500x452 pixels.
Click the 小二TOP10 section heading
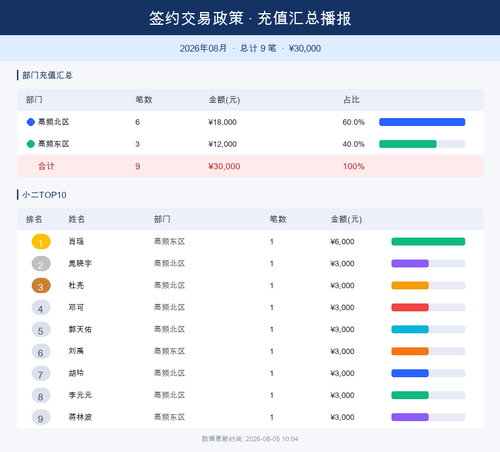click(x=44, y=195)
